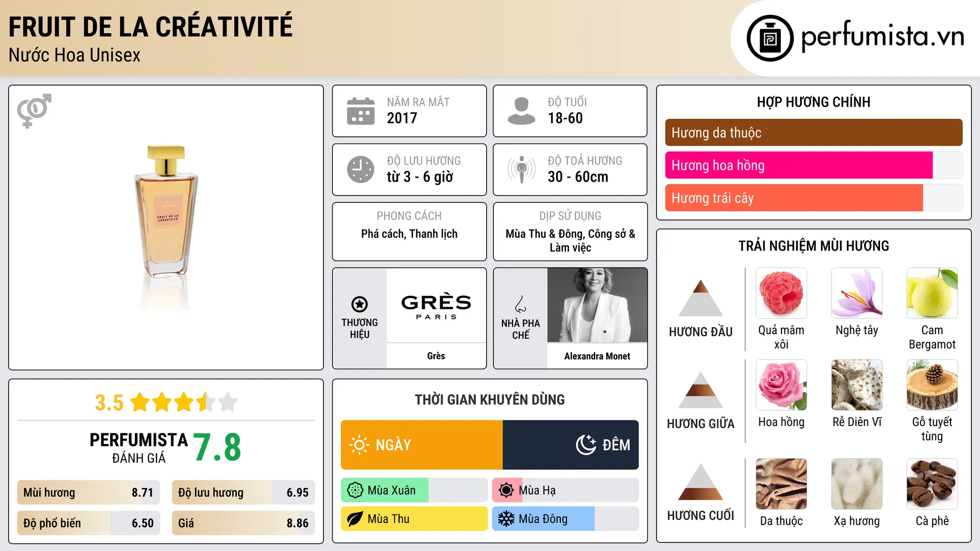
Task: Click the Trải nghiệm mùi hương heading
Action: pos(813,246)
